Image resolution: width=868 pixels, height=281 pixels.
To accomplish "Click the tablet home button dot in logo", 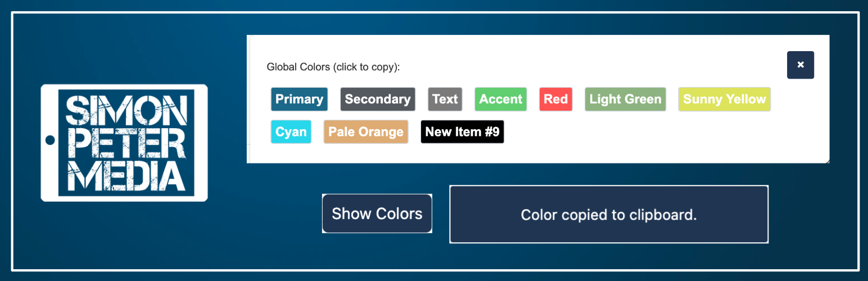I will 50,140.
